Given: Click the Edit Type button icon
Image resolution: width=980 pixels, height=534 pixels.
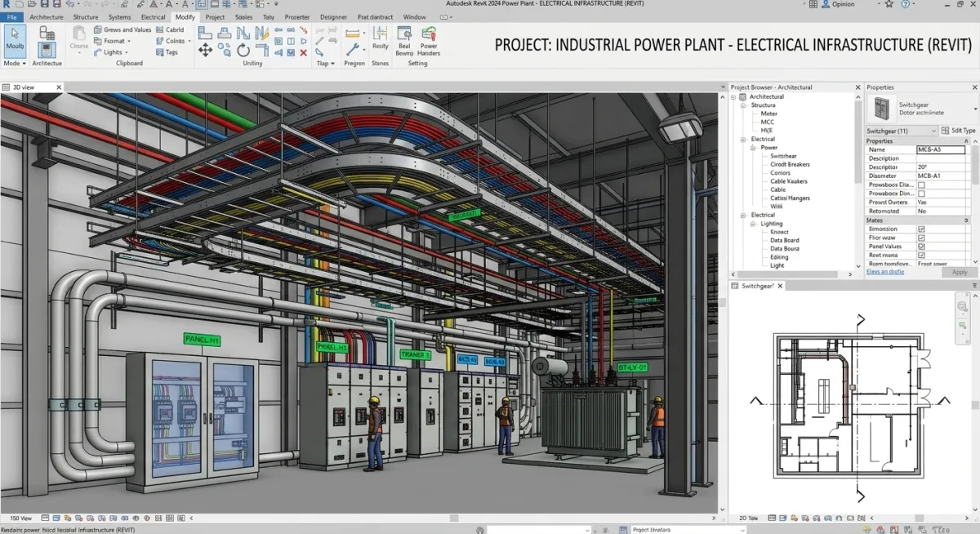Looking at the screenshot, I should click(x=946, y=131).
